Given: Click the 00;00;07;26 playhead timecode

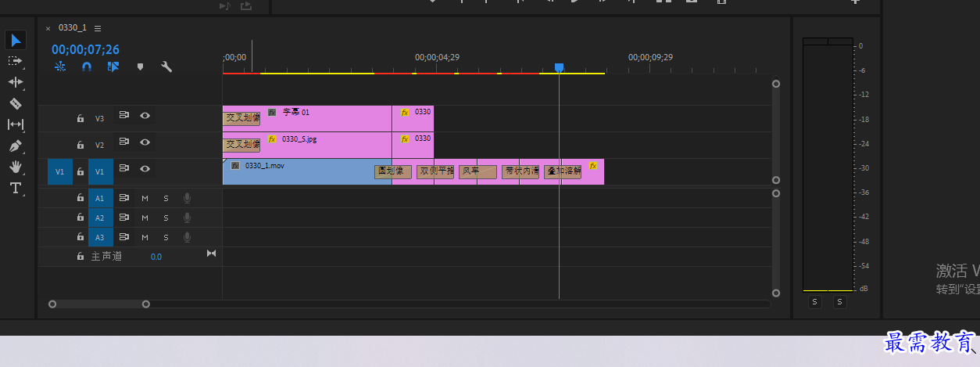Looking at the screenshot, I should [85, 49].
